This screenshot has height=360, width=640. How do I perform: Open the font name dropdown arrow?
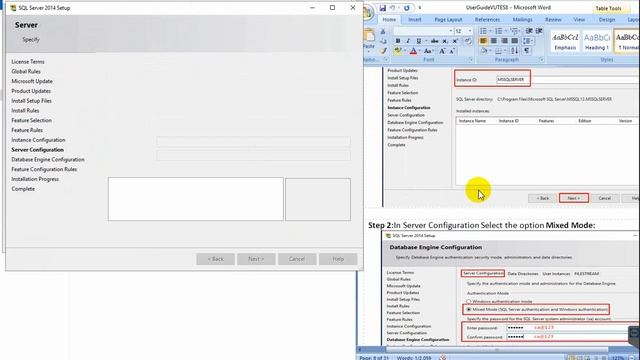tap(451, 31)
